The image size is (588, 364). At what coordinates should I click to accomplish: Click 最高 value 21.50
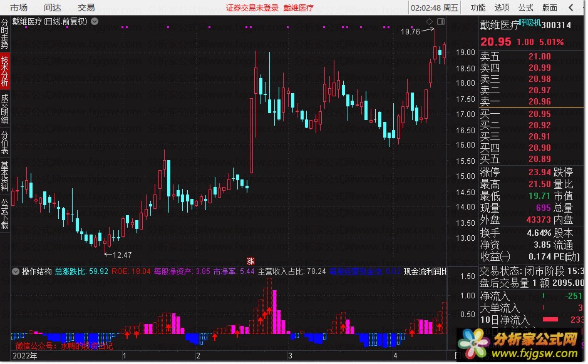click(x=540, y=185)
